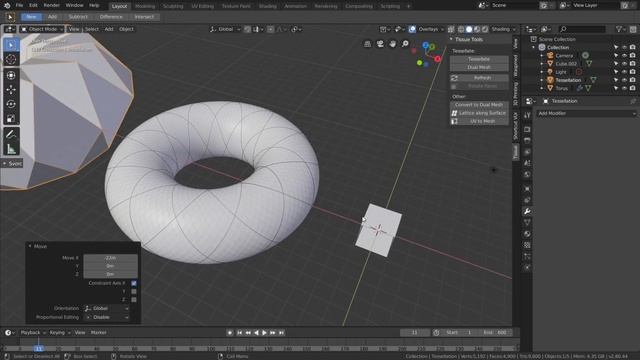
Task: Toggle visibility eye for Cube.002
Action: [x=624, y=64]
